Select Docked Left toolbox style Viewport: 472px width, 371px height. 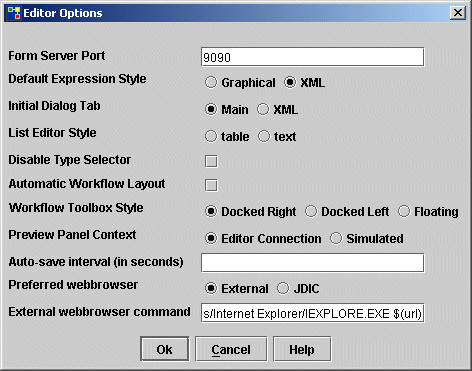point(311,211)
